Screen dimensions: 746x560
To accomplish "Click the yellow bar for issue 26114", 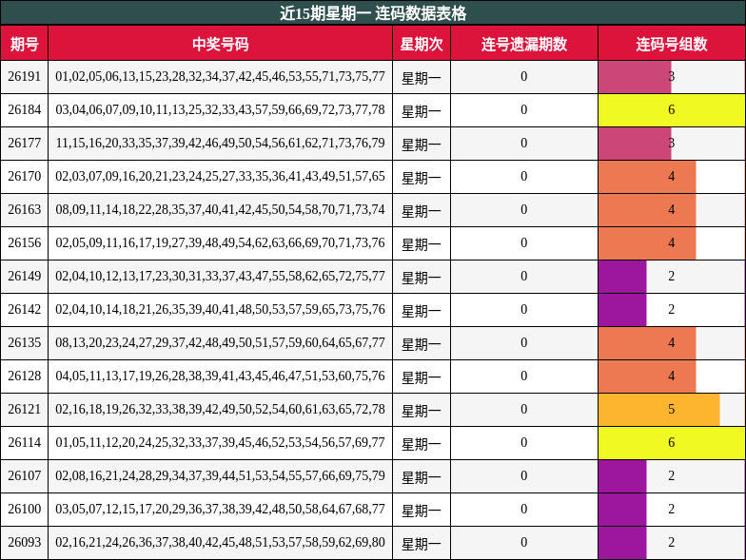I will point(672,443).
